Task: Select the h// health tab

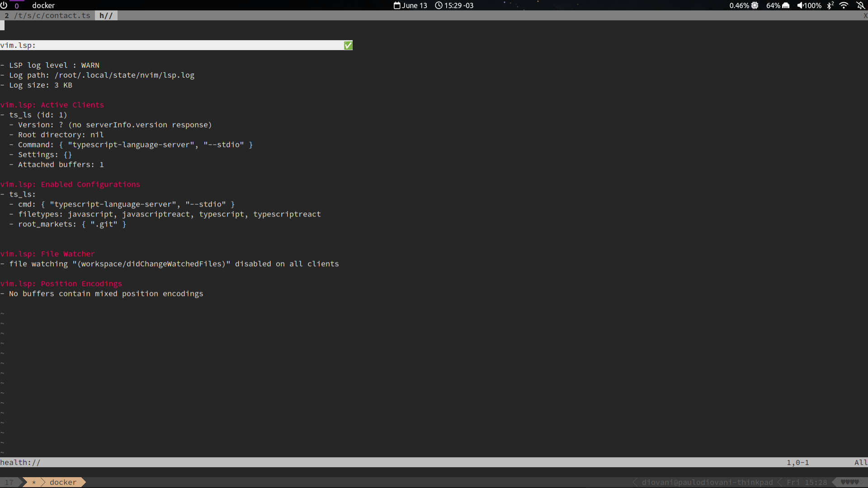Action: [106, 15]
